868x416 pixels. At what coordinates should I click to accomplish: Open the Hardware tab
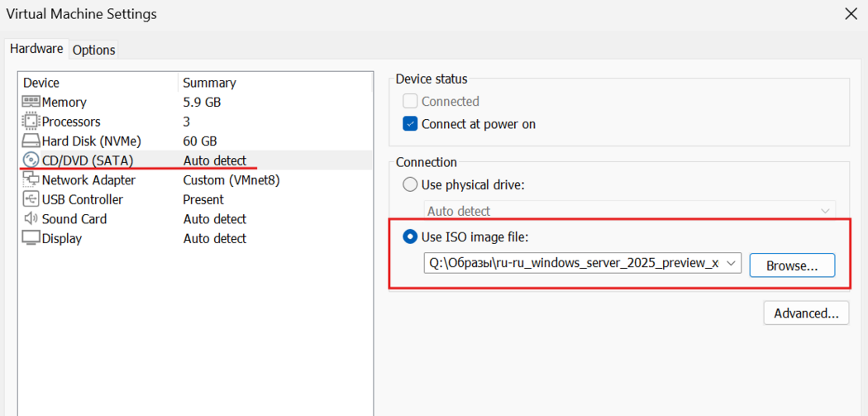coord(36,49)
